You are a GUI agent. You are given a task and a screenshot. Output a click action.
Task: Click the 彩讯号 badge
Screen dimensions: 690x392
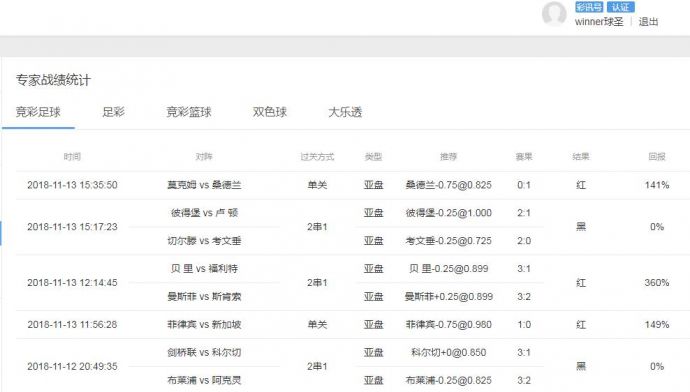[589, 7]
